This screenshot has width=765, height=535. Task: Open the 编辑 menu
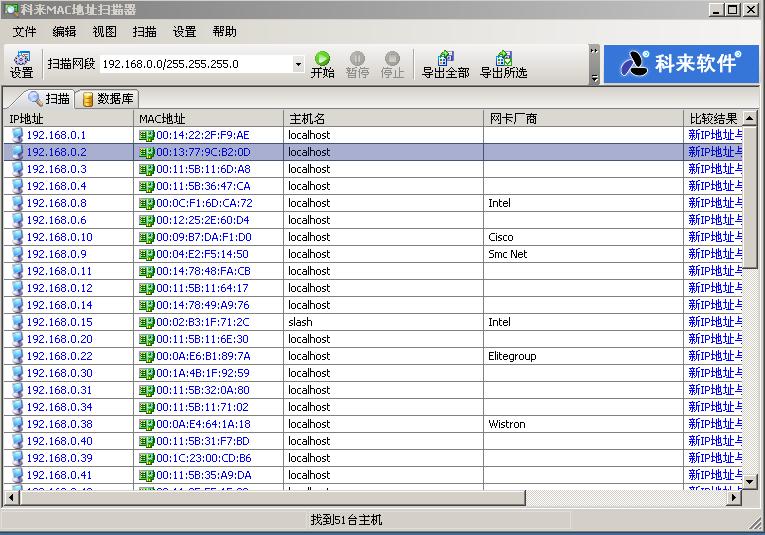[64, 32]
